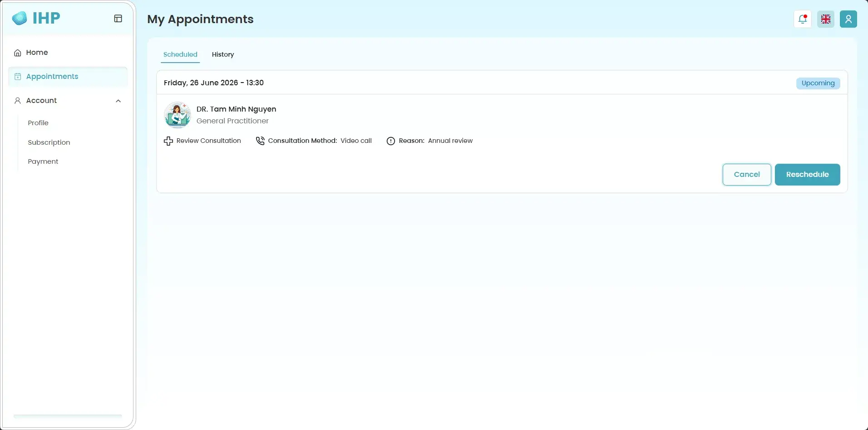
Task: Open the Profile page
Action: point(38,123)
